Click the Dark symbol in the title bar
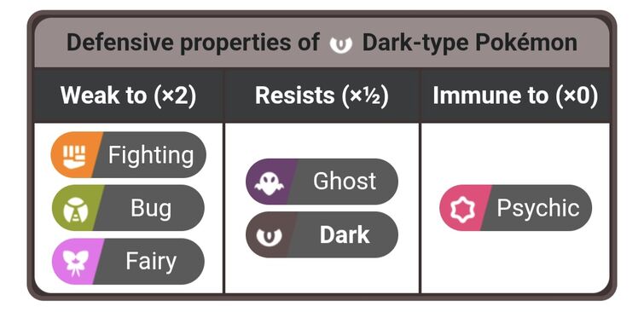 click(341, 43)
